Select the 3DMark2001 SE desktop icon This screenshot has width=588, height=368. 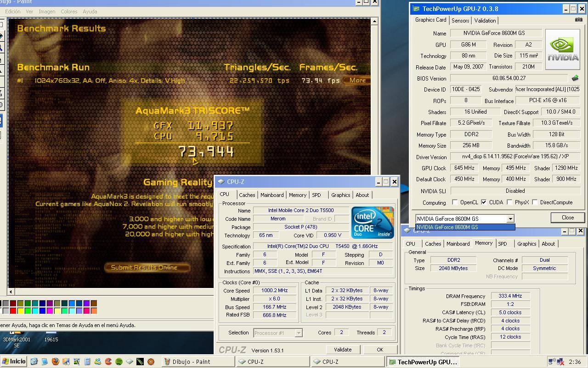point(17,339)
